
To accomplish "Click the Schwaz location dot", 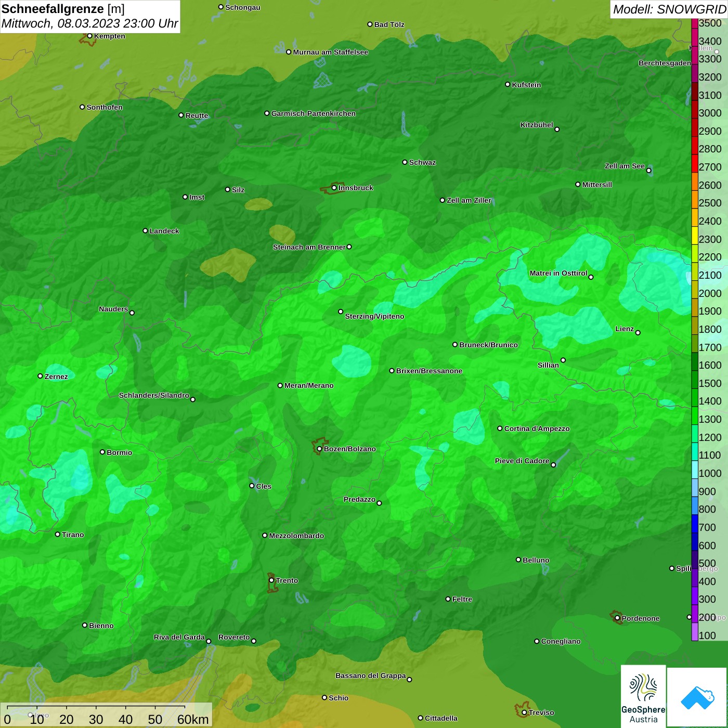I will pyautogui.click(x=405, y=162).
